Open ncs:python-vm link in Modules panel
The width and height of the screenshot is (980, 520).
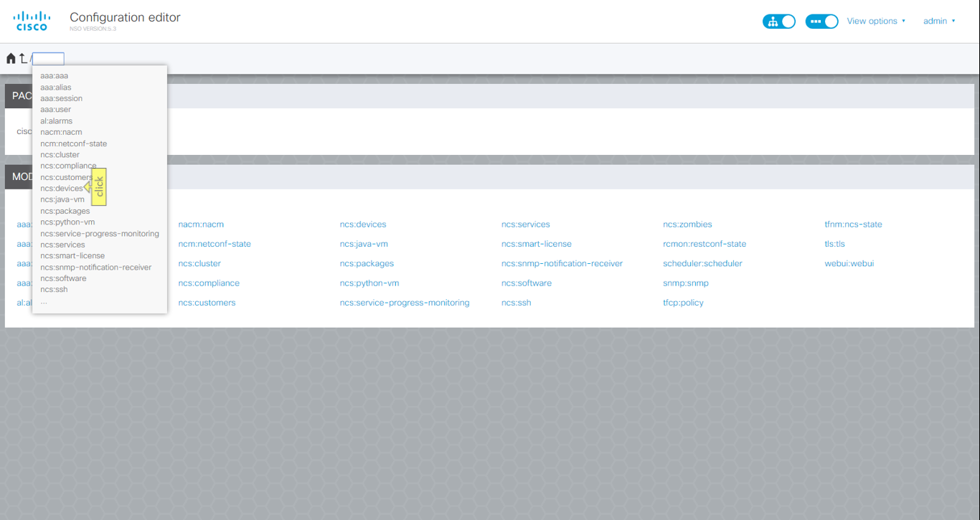pyautogui.click(x=369, y=283)
